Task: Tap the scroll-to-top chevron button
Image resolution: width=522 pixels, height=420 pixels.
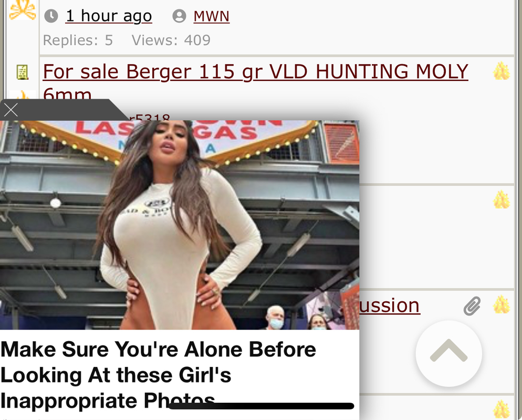Action: click(449, 353)
